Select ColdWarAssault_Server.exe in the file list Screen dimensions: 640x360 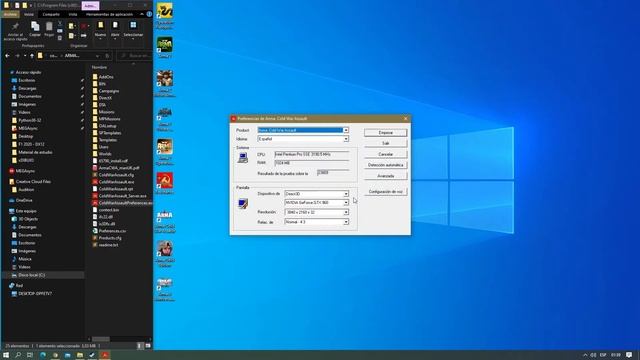coord(122,196)
